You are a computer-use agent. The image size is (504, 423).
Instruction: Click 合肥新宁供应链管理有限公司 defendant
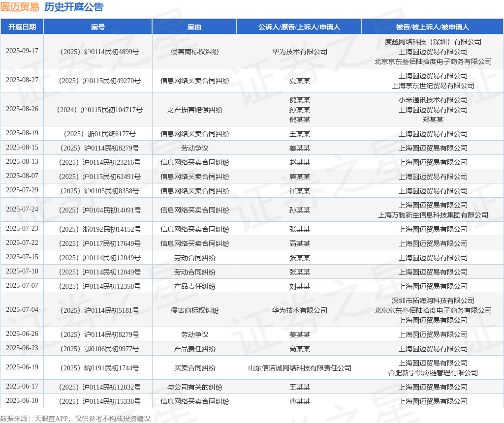433,373
